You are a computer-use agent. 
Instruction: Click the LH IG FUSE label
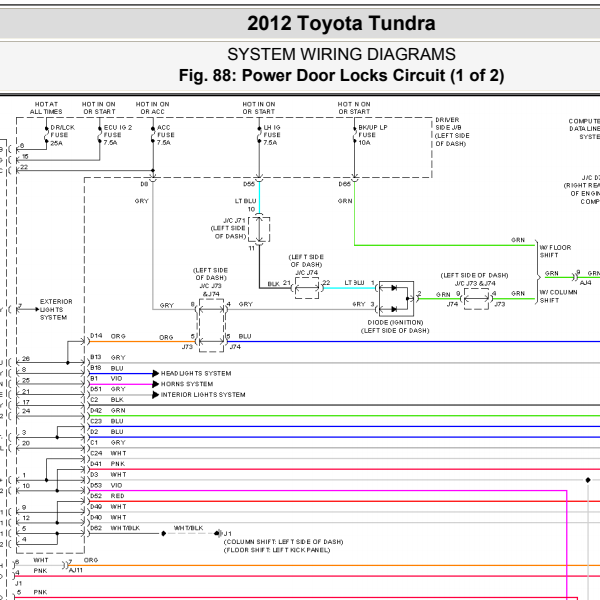pos(272,135)
